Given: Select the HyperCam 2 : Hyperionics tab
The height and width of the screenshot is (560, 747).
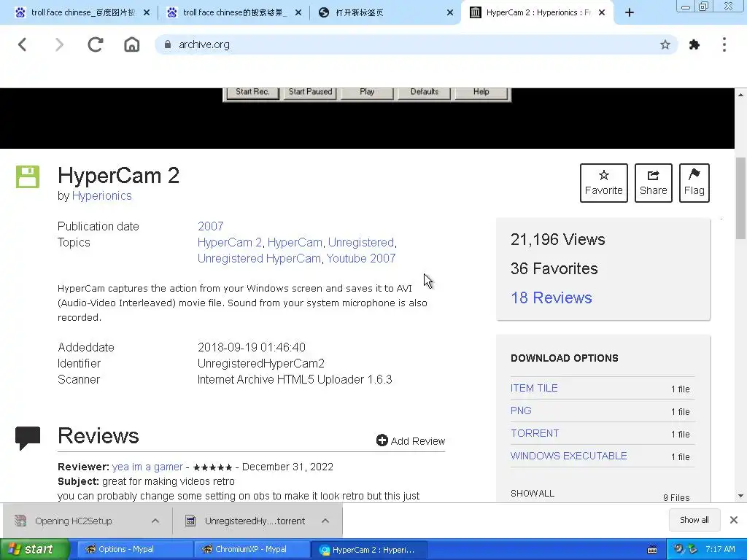Looking at the screenshot, I should pyautogui.click(x=537, y=13).
